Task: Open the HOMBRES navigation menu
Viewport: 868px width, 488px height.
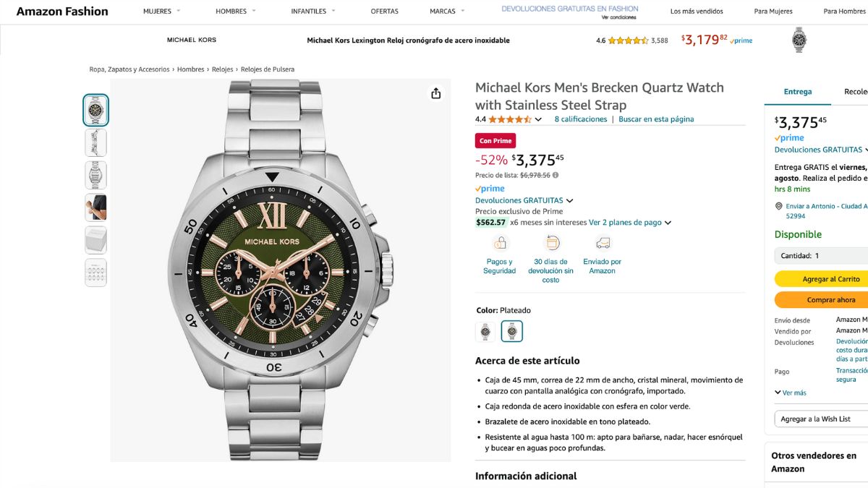Action: [236, 12]
